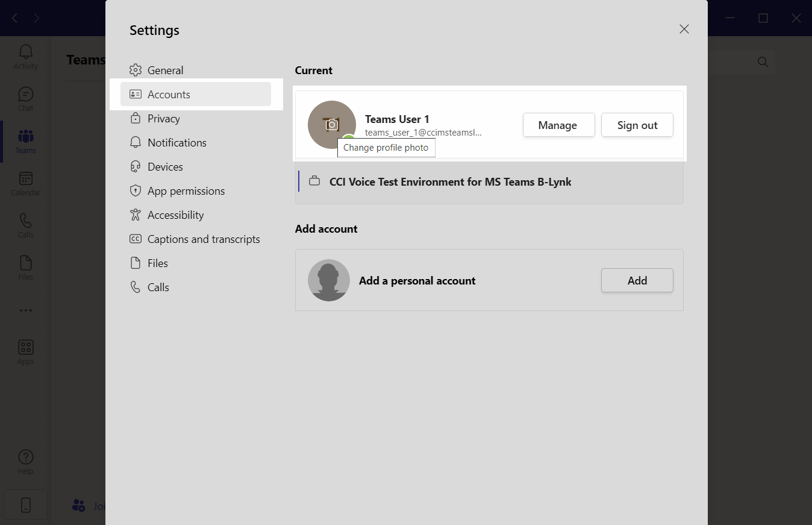This screenshot has height=525, width=812.
Task: Open Captions and transcripts settings
Action: [204, 239]
